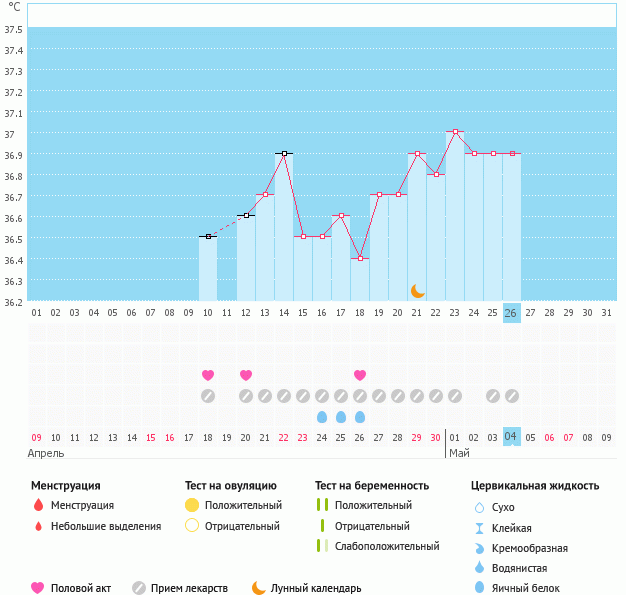Select the temperature point on day 14
626x595 pixels.
point(284,154)
